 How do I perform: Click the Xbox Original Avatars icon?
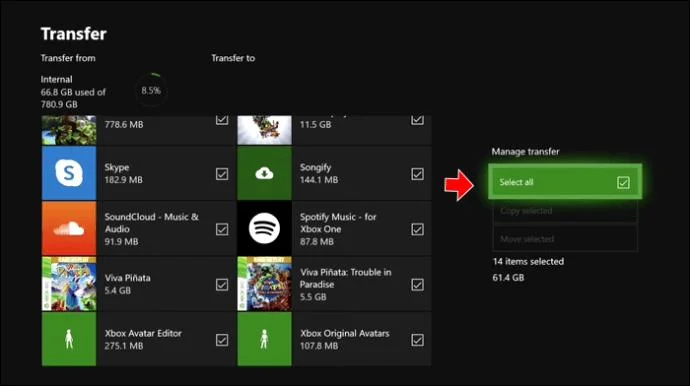tap(264, 339)
